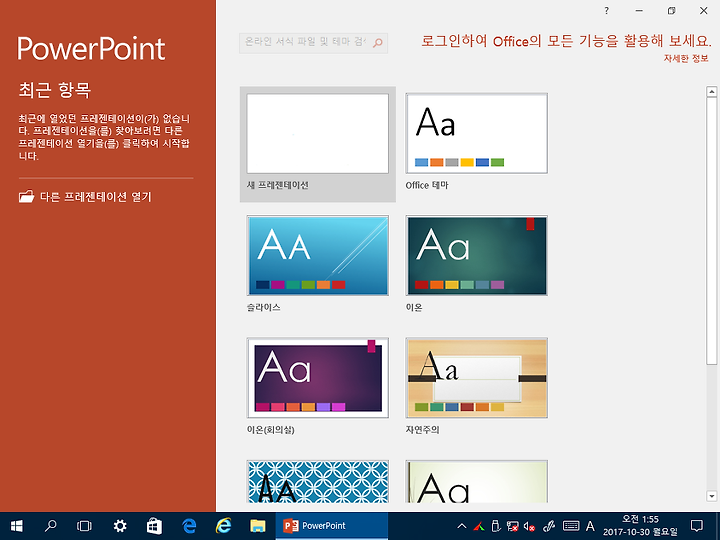Viewport: 720px width, 540px height.
Task: Choose the 이온(회의실) theme thumbnail
Action: point(317,377)
